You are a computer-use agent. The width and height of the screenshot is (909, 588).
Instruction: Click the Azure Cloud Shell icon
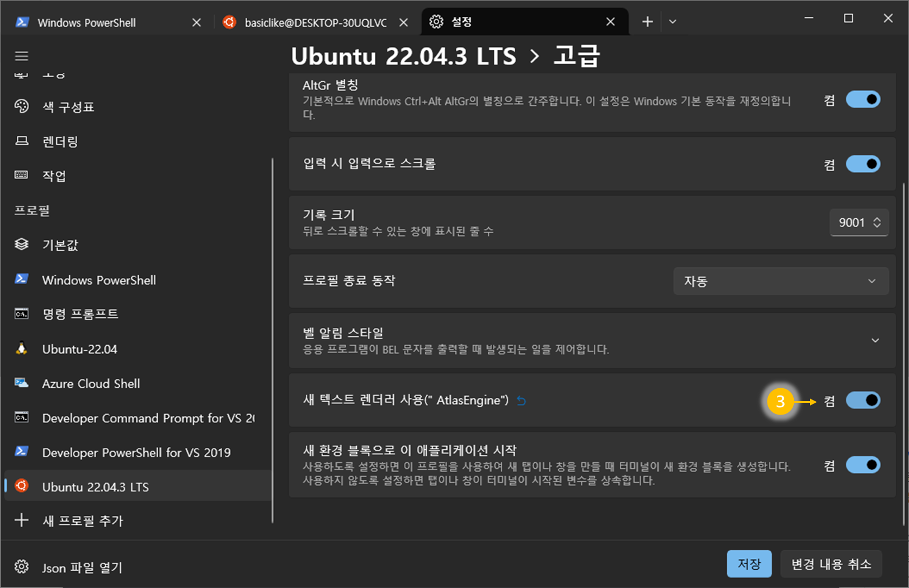[x=21, y=383]
